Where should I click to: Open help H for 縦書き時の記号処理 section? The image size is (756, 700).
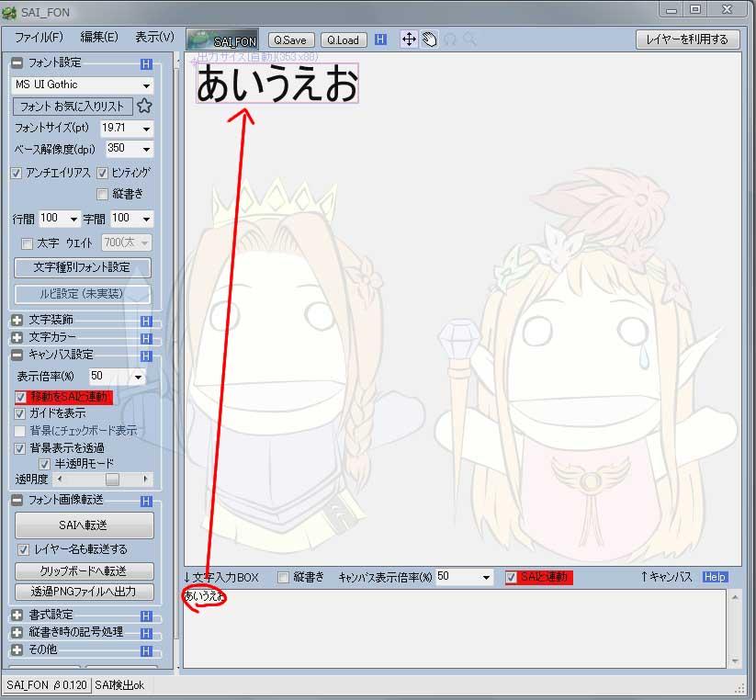coord(146,634)
